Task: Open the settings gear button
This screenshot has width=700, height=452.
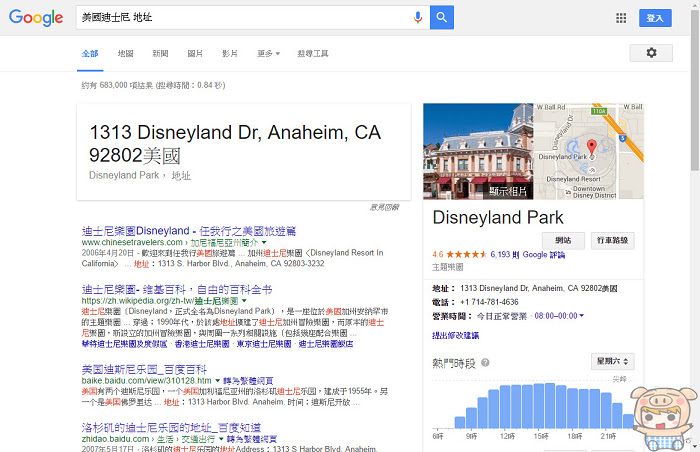Action: (651, 53)
